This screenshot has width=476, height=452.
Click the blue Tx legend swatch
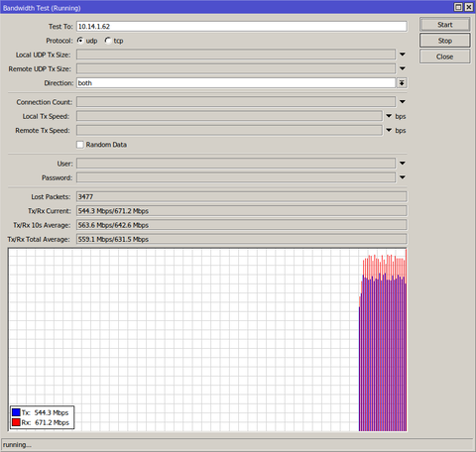click(16, 412)
